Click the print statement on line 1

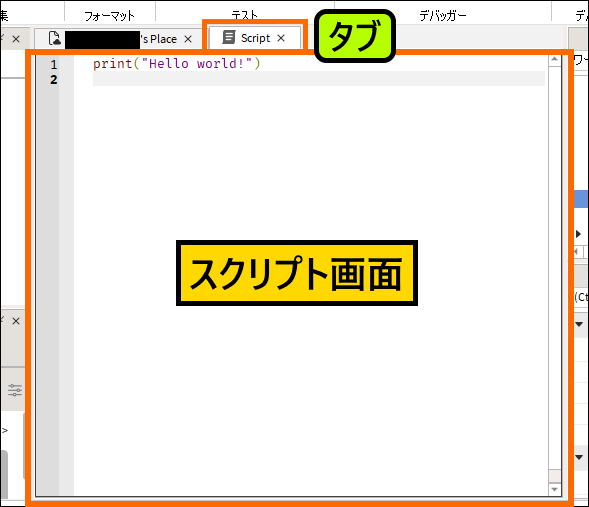tap(177, 63)
